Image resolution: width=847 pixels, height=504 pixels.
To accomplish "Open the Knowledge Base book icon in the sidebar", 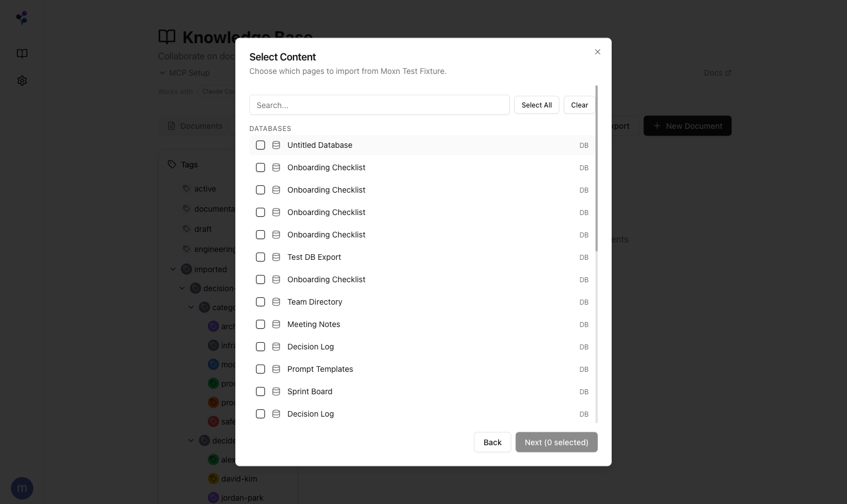I will click(x=22, y=53).
